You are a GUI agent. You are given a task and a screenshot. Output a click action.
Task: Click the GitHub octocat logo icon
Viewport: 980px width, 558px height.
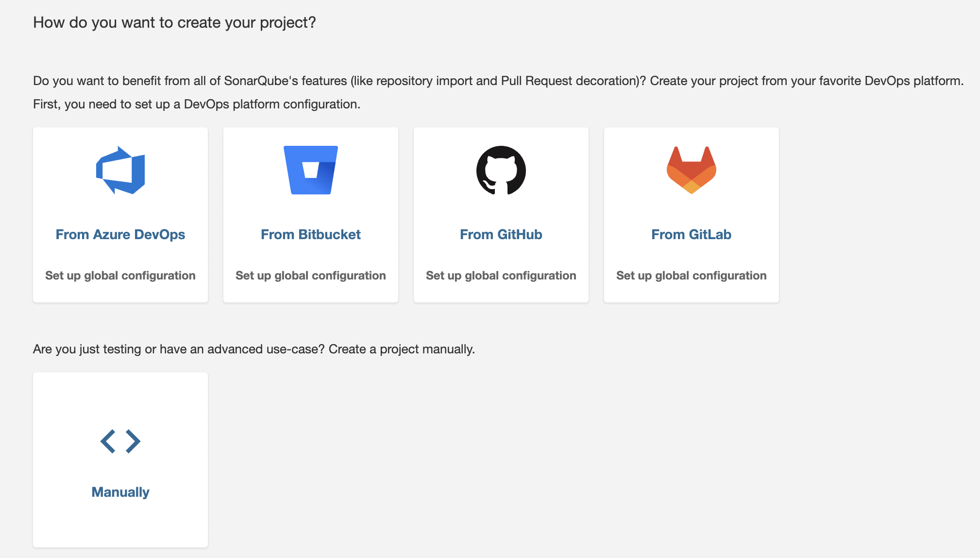pyautogui.click(x=501, y=170)
